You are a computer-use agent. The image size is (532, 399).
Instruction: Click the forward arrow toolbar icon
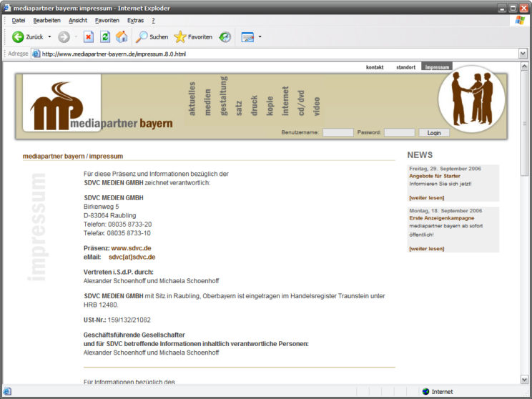click(x=64, y=36)
